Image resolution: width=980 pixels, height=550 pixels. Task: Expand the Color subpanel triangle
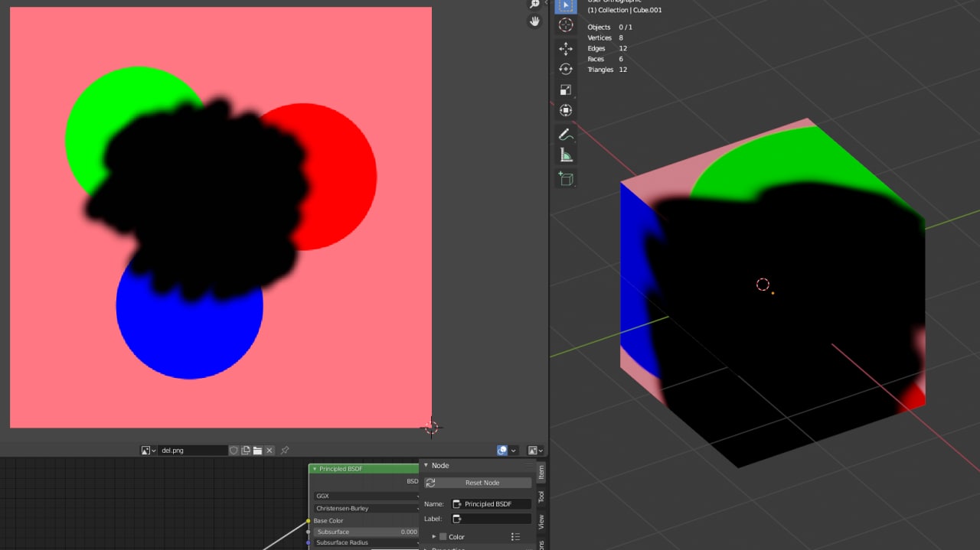coord(434,537)
